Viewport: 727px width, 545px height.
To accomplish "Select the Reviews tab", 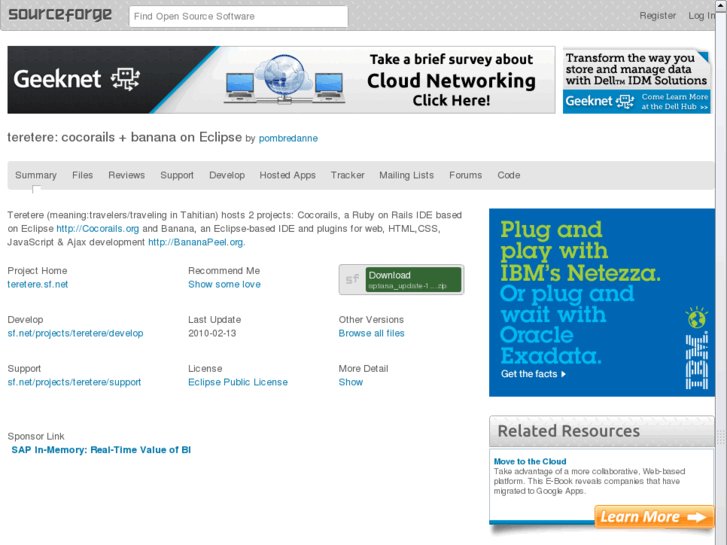I will pos(127,175).
